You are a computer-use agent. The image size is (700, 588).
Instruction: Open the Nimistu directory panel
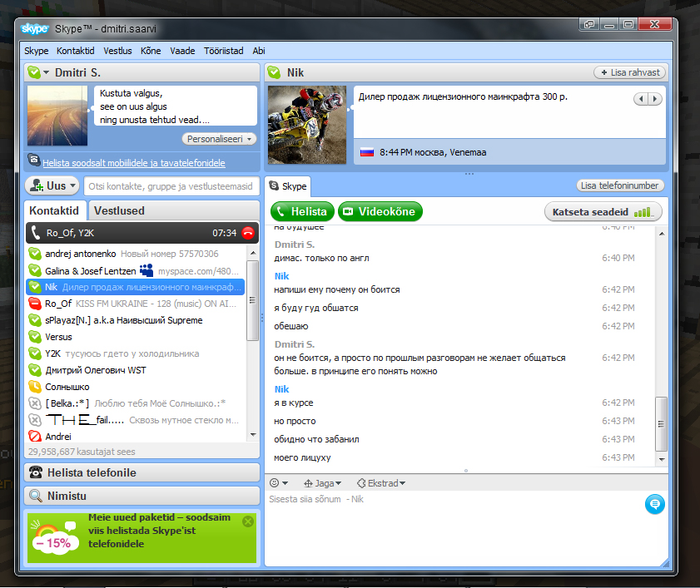coord(142,496)
